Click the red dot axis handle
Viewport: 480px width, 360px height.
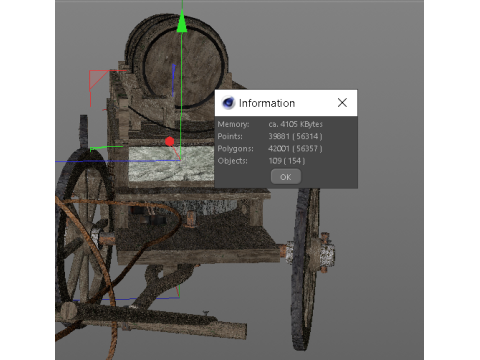(x=170, y=142)
